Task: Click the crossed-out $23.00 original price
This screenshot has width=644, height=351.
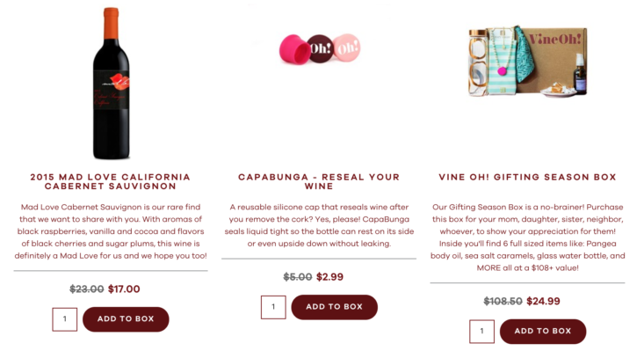Action: 87,289
